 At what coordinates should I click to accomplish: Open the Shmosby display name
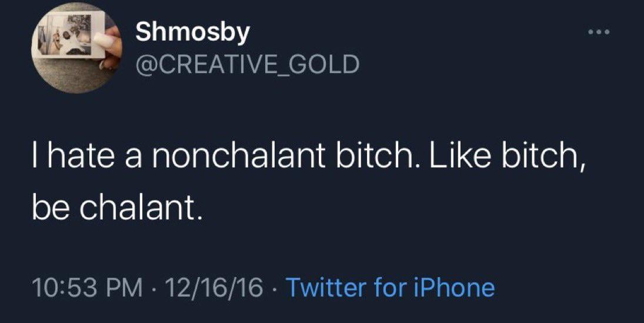(x=192, y=32)
